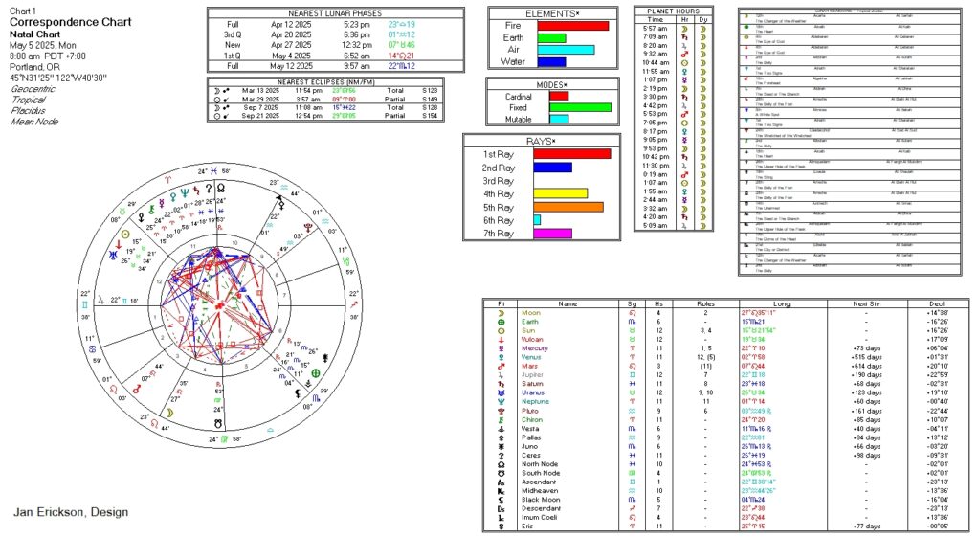Select the Imum Coeli Ic symbol in the table

[501, 517]
